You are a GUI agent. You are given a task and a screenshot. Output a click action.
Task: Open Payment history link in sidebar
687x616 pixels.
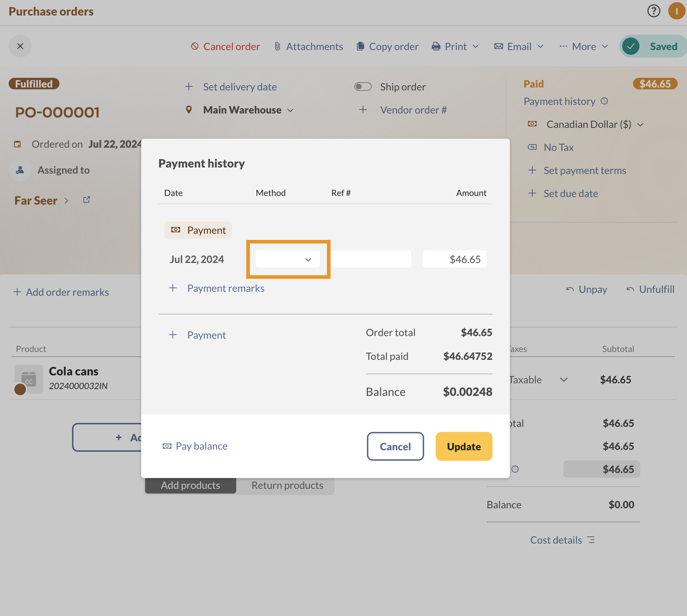pyautogui.click(x=566, y=101)
